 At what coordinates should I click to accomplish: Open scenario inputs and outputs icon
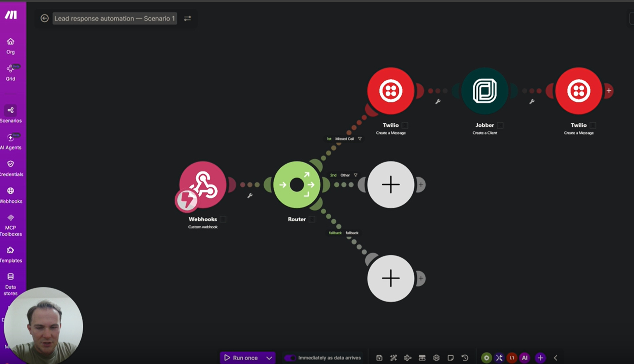tap(422, 358)
